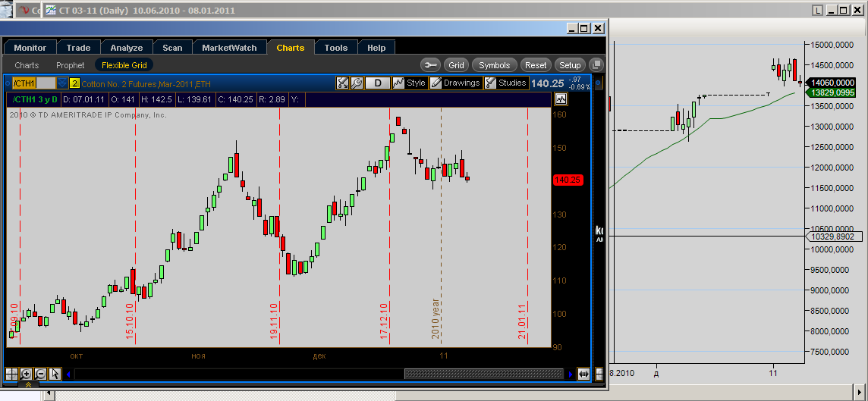Click the 10329,8902 cursor price label
Screen dimensions: 868x401
pos(832,237)
